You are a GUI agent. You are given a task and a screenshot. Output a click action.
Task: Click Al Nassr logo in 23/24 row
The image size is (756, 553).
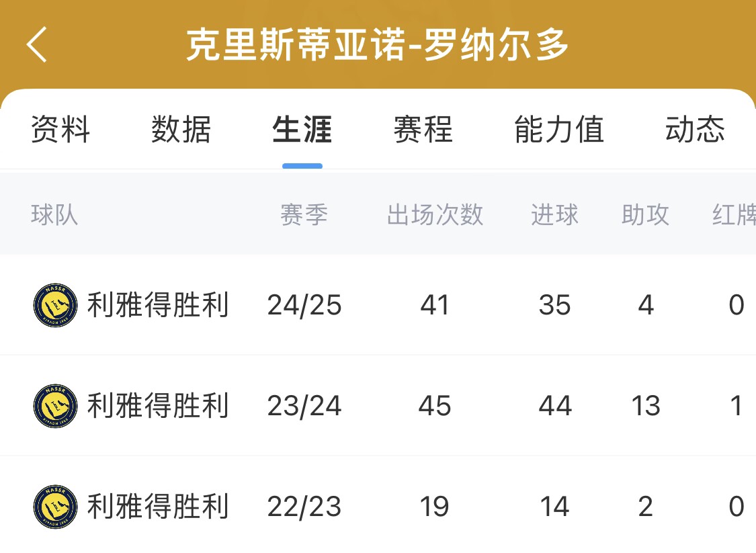[56, 406]
